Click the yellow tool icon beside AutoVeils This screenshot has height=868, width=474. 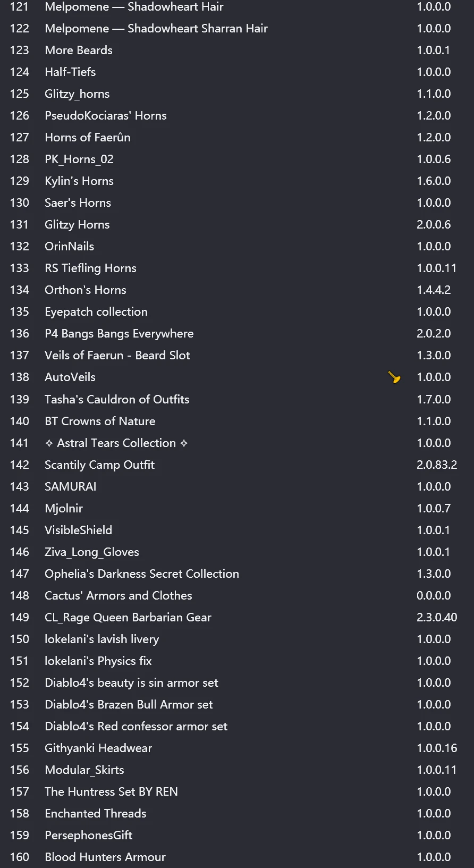click(x=394, y=377)
